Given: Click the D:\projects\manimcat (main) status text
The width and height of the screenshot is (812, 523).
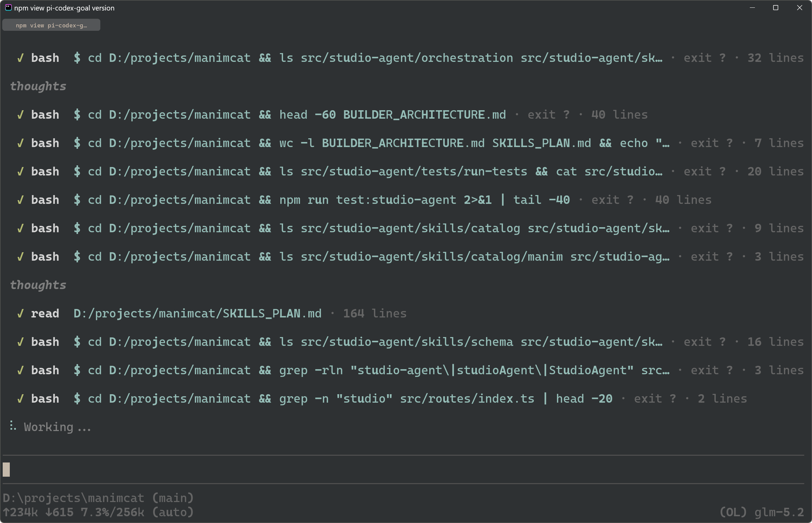Looking at the screenshot, I should click(x=98, y=498).
